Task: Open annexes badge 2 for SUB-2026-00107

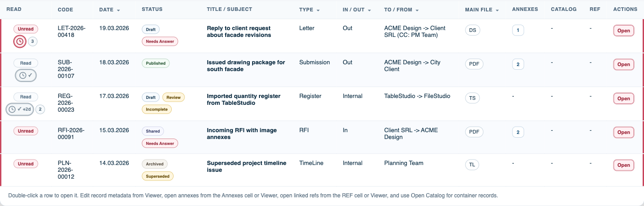Action: (518, 64)
